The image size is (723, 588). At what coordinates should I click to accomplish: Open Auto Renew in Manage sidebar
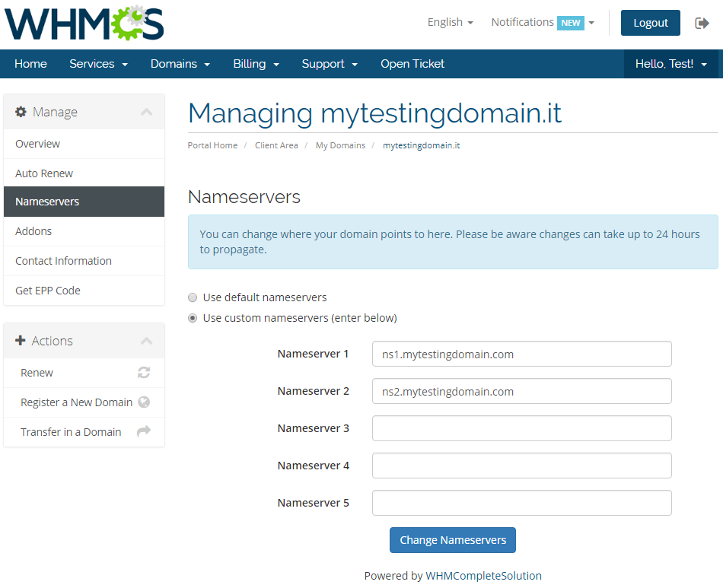click(x=84, y=173)
